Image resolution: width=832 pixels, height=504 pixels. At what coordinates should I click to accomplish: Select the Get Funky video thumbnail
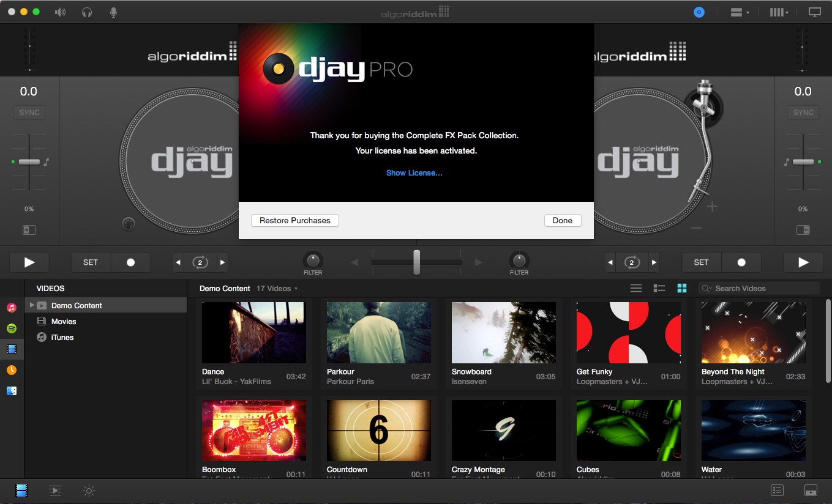tap(628, 333)
